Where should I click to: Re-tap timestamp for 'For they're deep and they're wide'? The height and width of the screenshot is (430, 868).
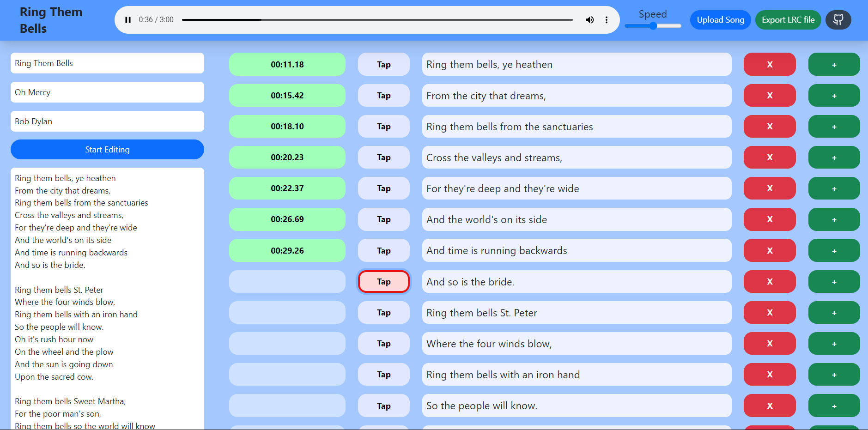pyautogui.click(x=384, y=188)
